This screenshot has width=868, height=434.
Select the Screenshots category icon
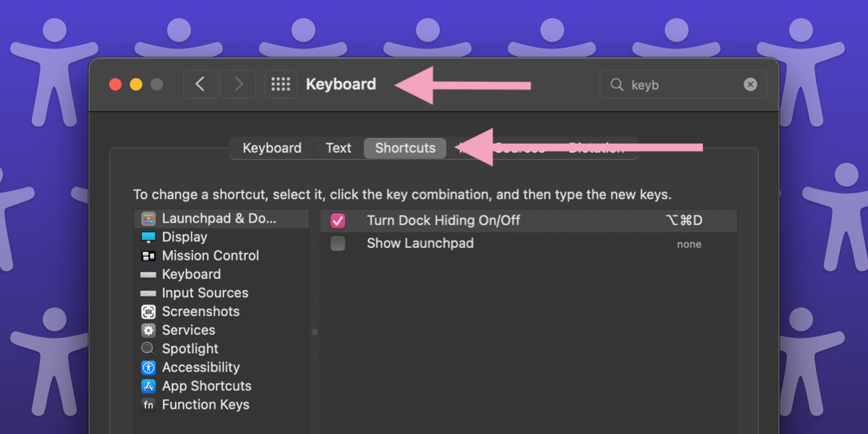pyautogui.click(x=148, y=312)
